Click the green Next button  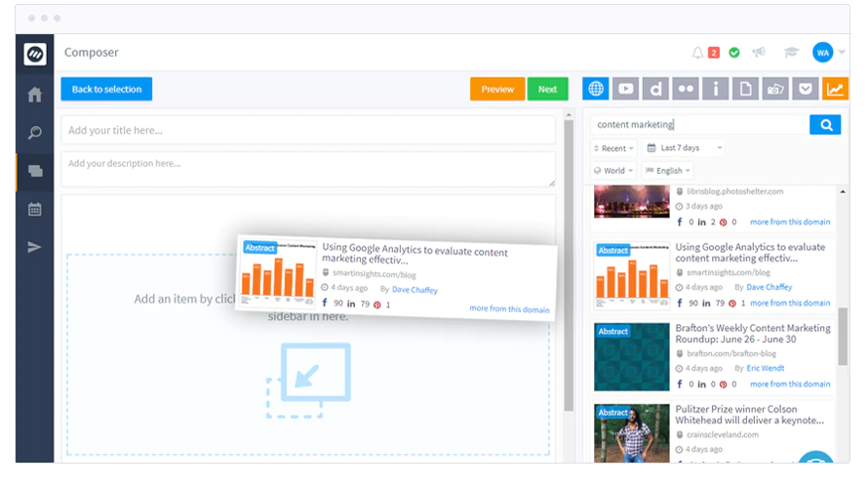pyautogui.click(x=547, y=89)
